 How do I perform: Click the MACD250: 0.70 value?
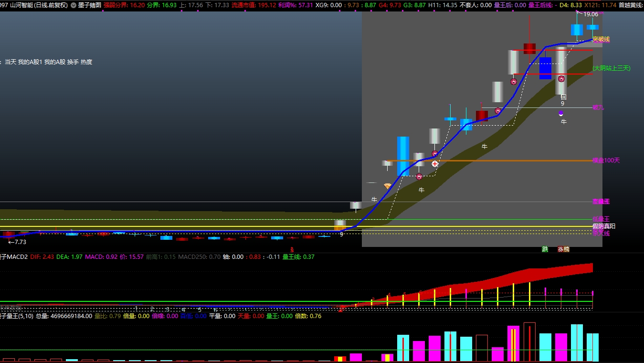click(x=200, y=257)
